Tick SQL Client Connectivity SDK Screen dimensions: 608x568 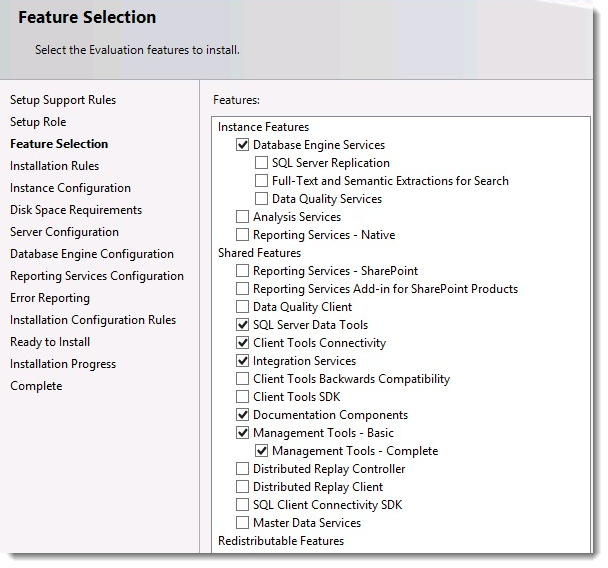(x=242, y=505)
